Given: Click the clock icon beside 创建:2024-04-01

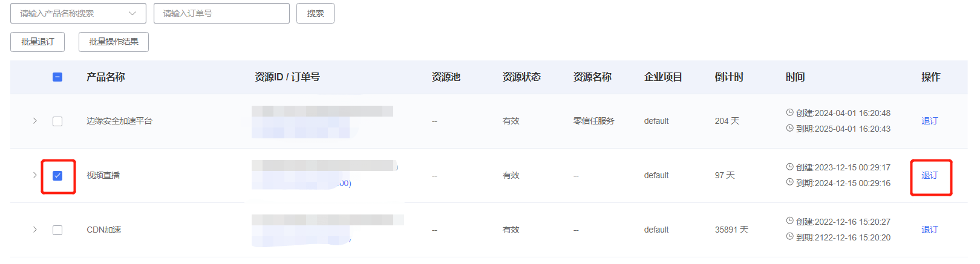Looking at the screenshot, I should pyautogui.click(x=789, y=112).
